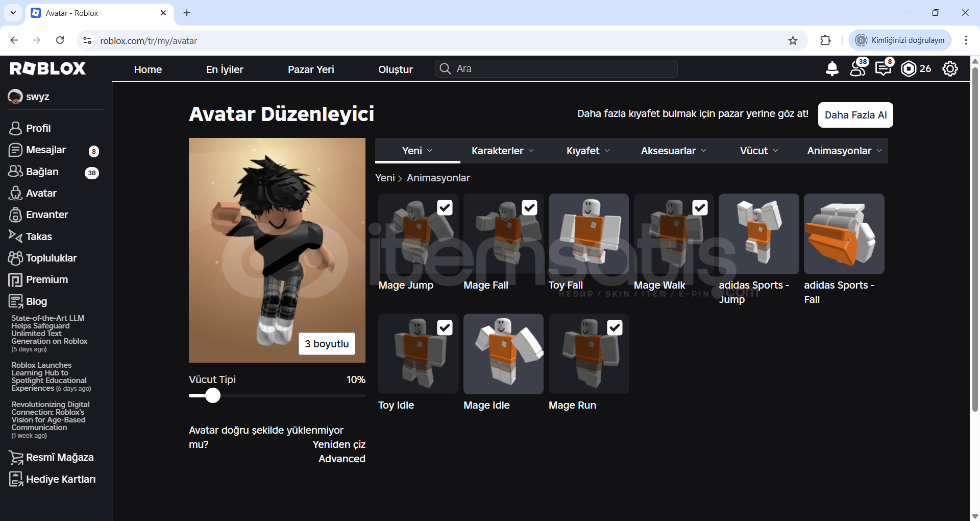Uncheck the Mage Fall animation
Screen dimensions: 980x521
pyautogui.click(x=530, y=207)
